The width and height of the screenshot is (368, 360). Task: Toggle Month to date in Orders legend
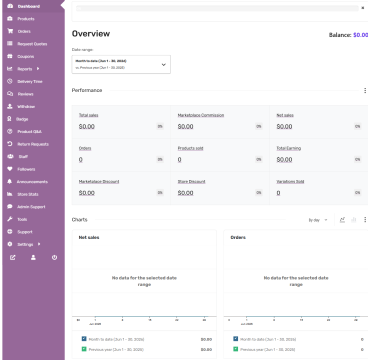point(236,339)
